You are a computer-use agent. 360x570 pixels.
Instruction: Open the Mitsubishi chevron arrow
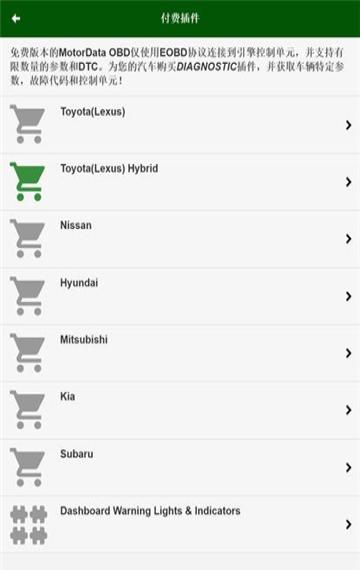pos(348,353)
